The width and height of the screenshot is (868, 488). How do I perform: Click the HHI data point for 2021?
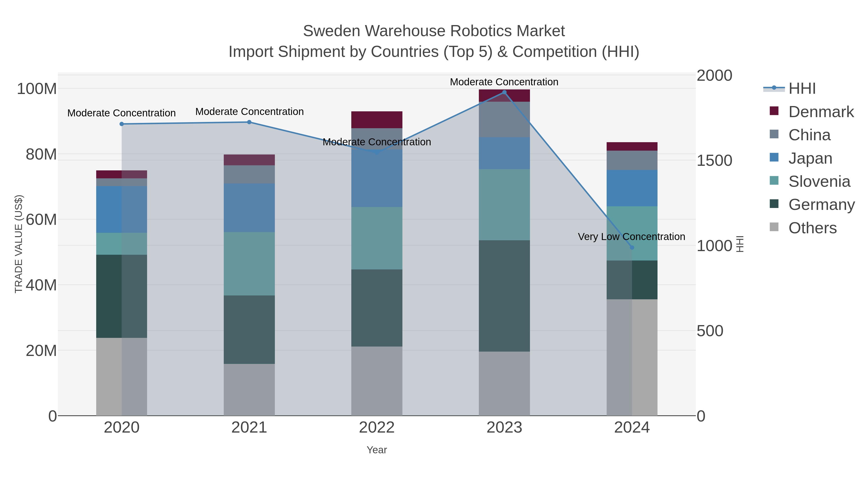(249, 122)
